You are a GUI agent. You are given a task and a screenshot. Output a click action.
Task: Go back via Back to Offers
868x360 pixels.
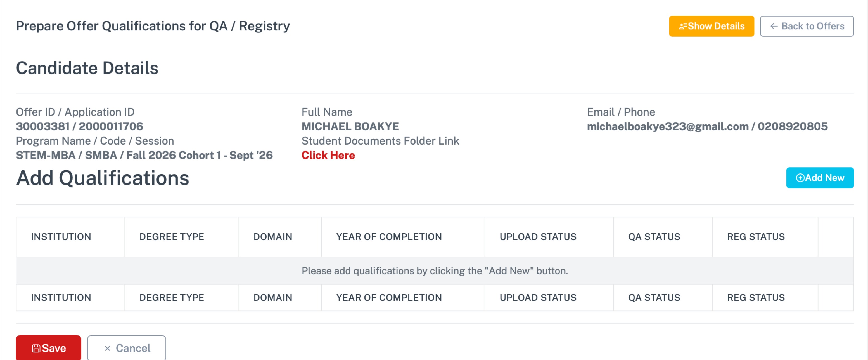[807, 26]
